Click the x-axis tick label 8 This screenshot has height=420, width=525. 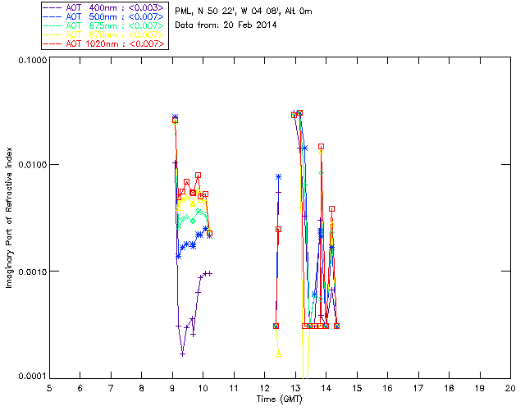click(x=142, y=388)
